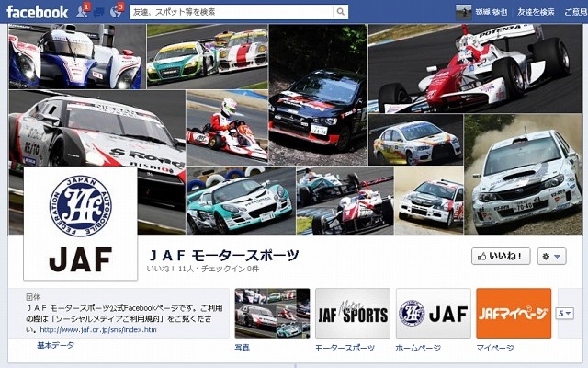Open the JAF homepage app tile
This screenshot has width=588, height=368.
[x=433, y=313]
